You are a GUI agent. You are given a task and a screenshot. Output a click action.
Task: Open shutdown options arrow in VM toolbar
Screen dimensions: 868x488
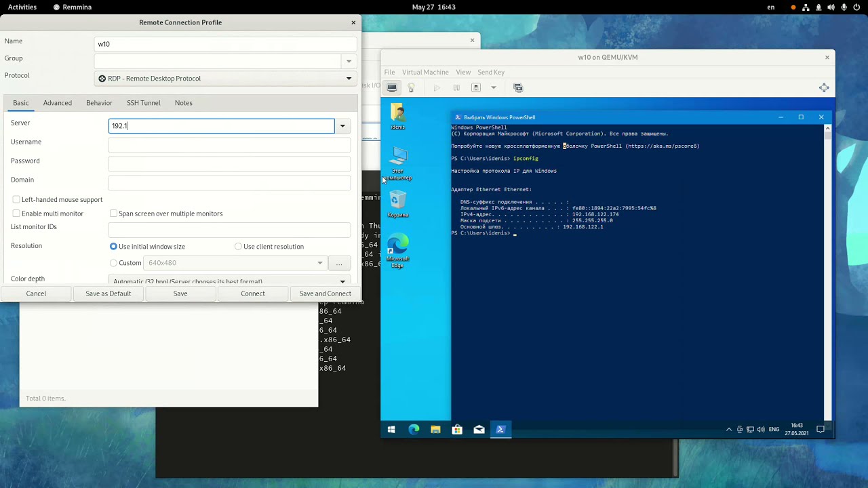tap(494, 87)
